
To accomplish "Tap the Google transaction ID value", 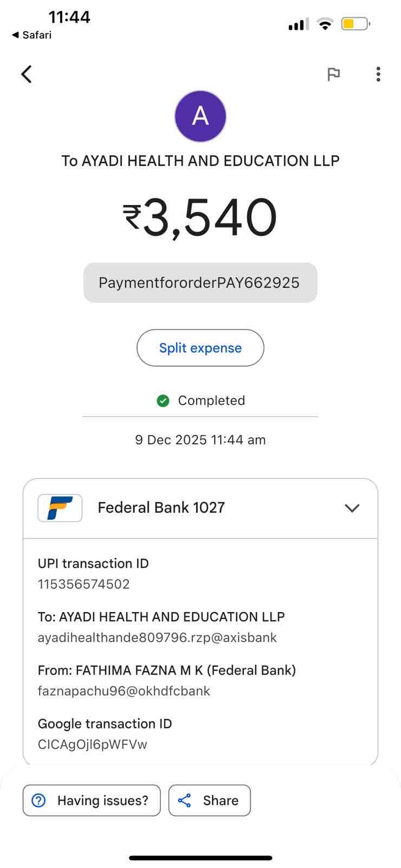I will click(x=93, y=744).
